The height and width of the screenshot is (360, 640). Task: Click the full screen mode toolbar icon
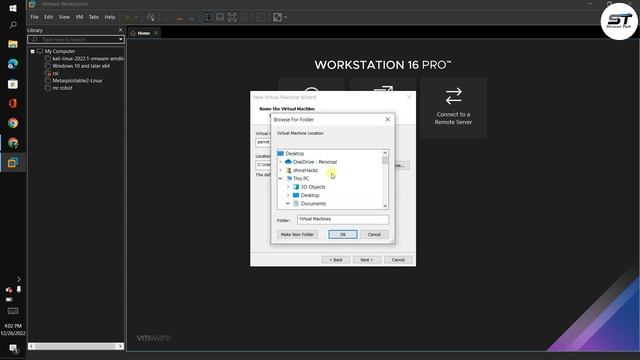[x=232, y=17]
